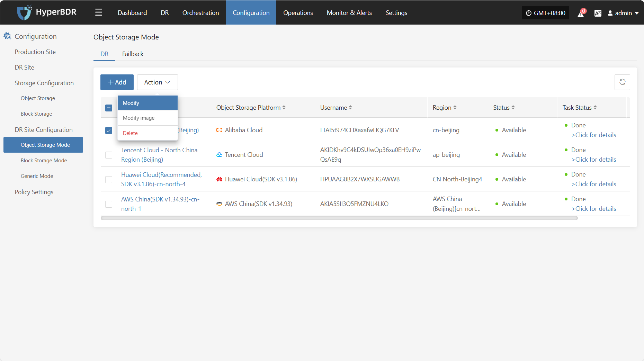Image resolution: width=644 pixels, height=361 pixels.
Task: Uncheck the Alibaba Cloud row checkbox
Action: (x=109, y=130)
